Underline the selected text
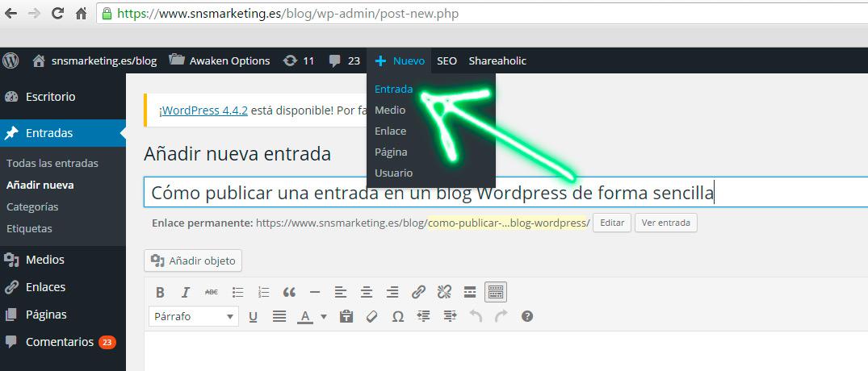 (x=253, y=316)
